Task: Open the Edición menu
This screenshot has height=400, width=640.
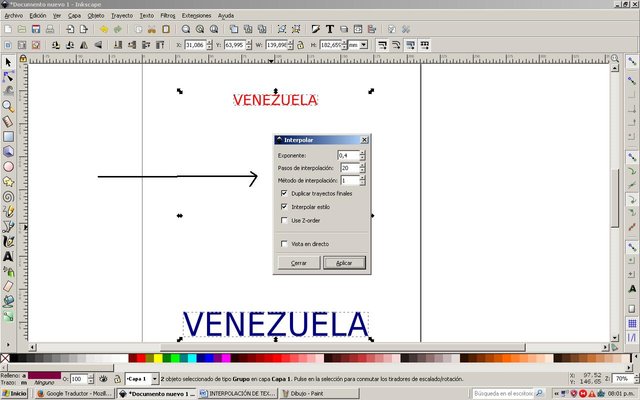Action: (x=38, y=16)
